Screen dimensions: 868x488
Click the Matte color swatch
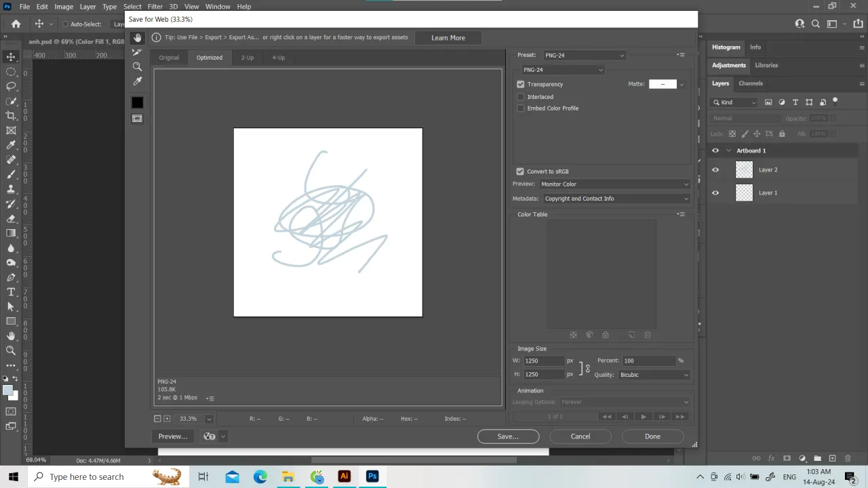663,83
